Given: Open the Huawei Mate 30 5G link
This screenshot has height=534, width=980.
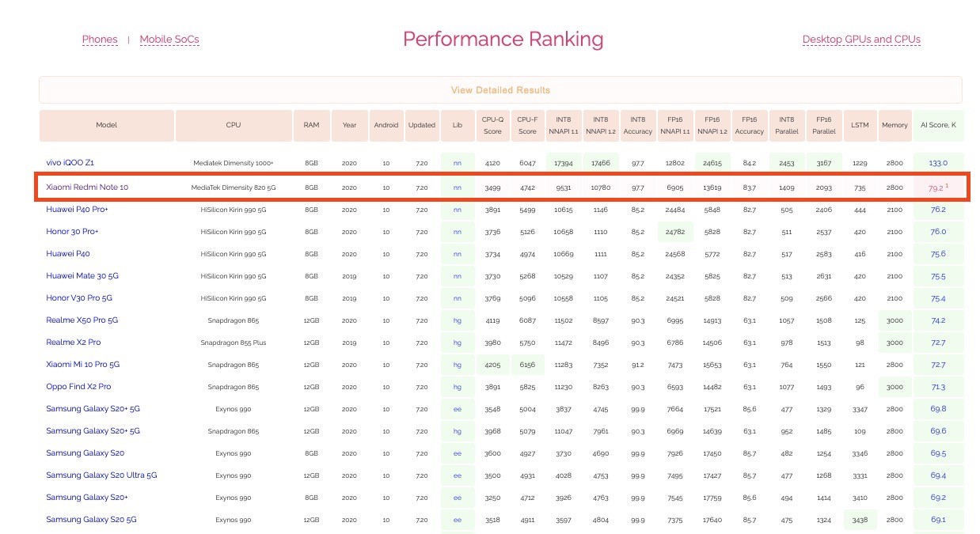Looking at the screenshot, I should [82, 276].
